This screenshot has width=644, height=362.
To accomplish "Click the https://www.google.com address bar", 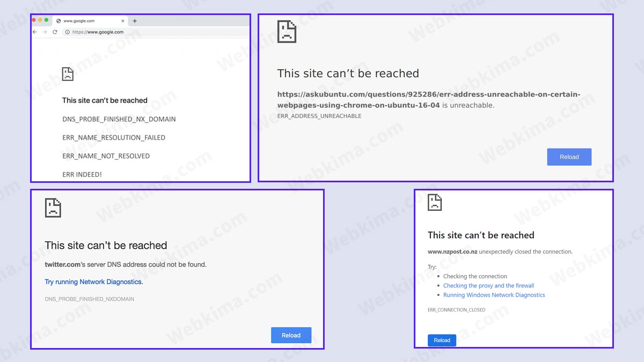I will [156, 32].
